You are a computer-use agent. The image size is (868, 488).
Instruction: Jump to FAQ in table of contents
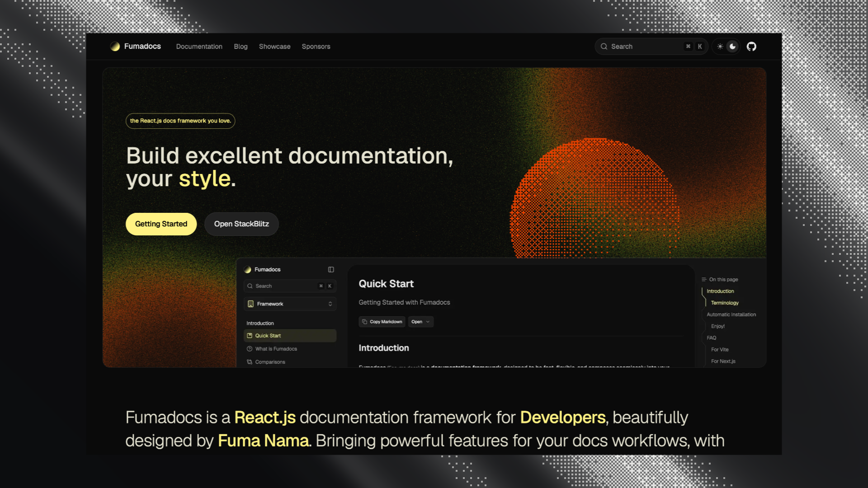point(711,338)
